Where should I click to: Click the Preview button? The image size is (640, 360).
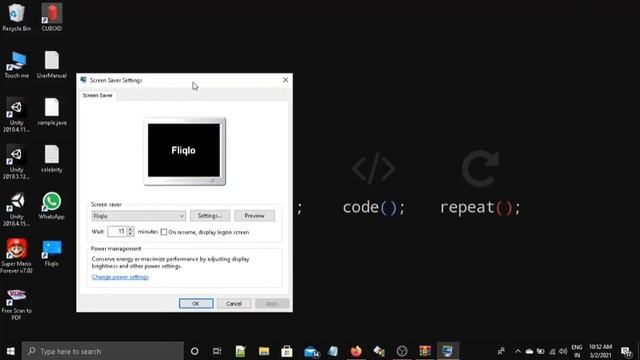254,216
